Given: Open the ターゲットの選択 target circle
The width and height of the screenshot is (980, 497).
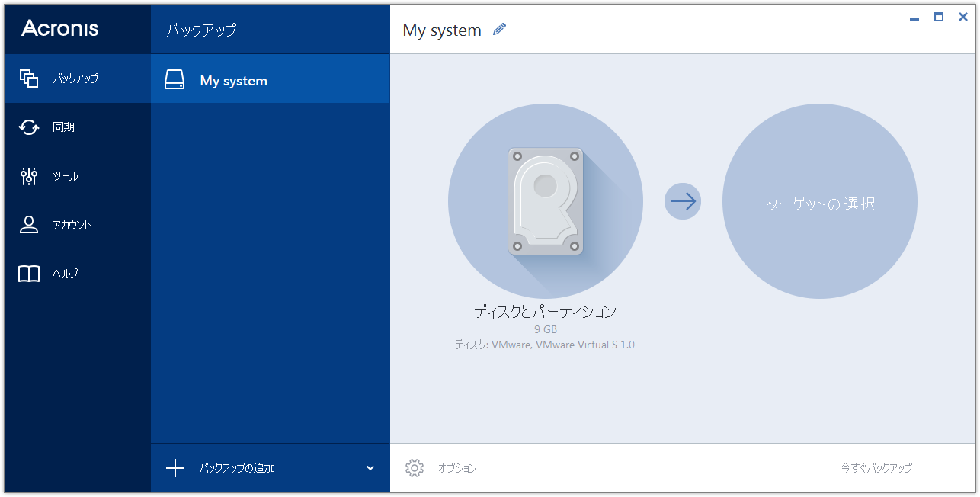Looking at the screenshot, I should [820, 201].
